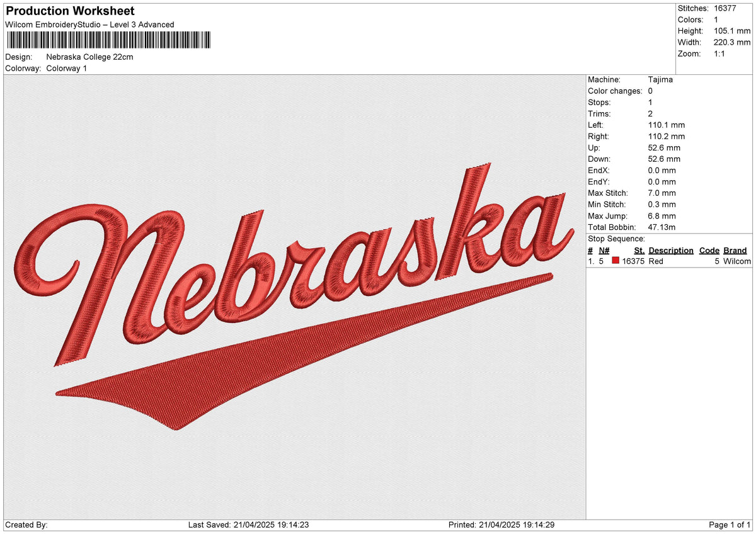Select the Red description in stop row
This screenshot has height=534, width=756.
(x=656, y=261)
